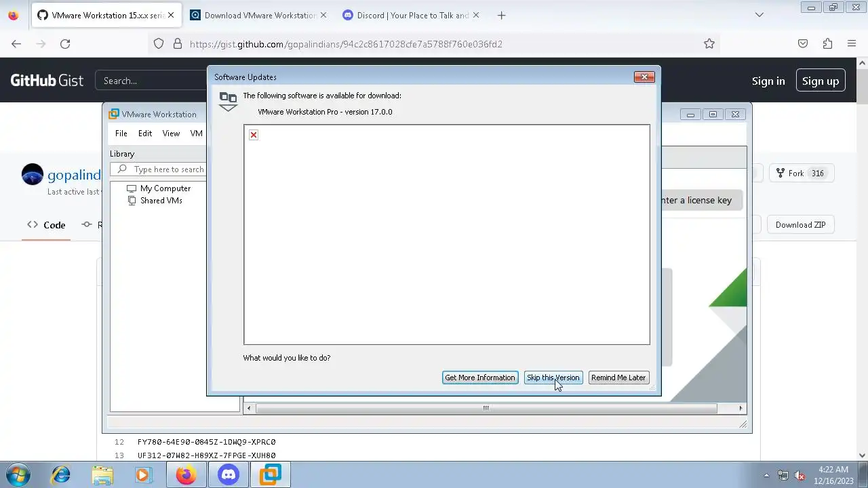Open the Firefox hamburger menu
Image resolution: width=868 pixels, height=488 pixels.
[x=852, y=43]
